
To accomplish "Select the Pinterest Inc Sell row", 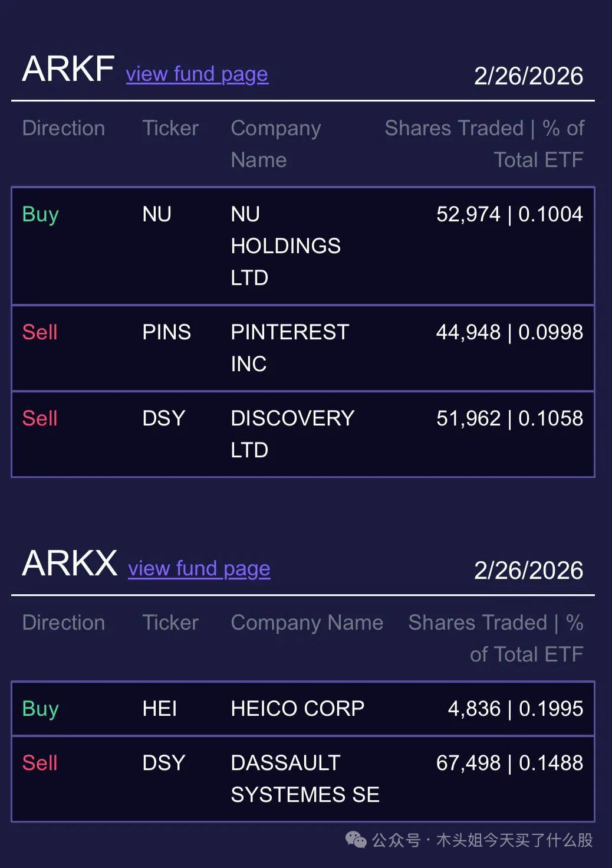I will click(303, 348).
